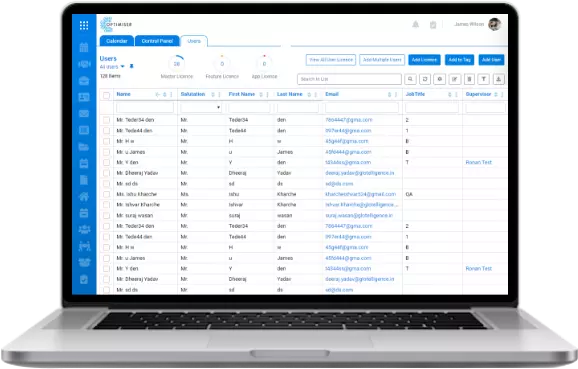Click the clipboard icon beside the bell

click(433, 25)
